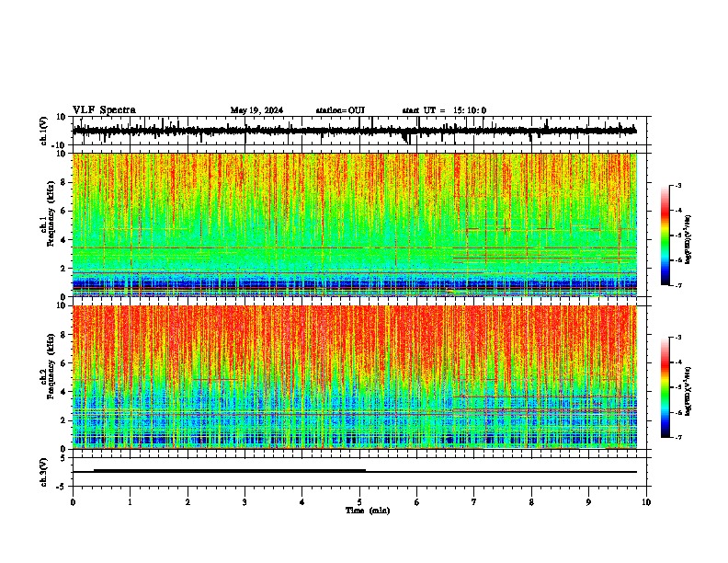The width and height of the screenshot is (728, 563).
Task: Click the ch.1 color scale bar
Action: 665,235
